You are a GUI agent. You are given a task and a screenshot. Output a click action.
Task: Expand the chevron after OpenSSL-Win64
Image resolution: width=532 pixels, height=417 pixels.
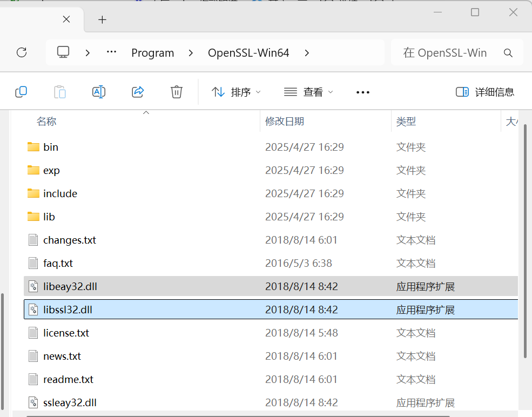click(307, 52)
